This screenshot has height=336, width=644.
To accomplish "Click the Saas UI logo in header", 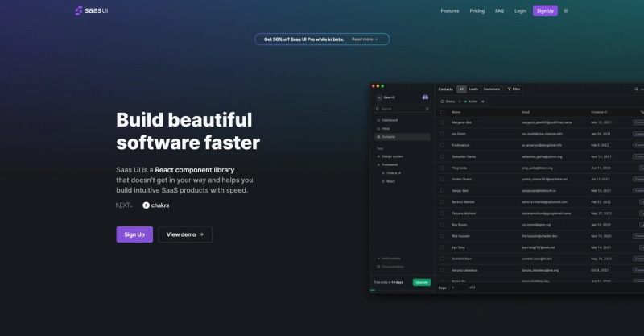I will [92, 10].
